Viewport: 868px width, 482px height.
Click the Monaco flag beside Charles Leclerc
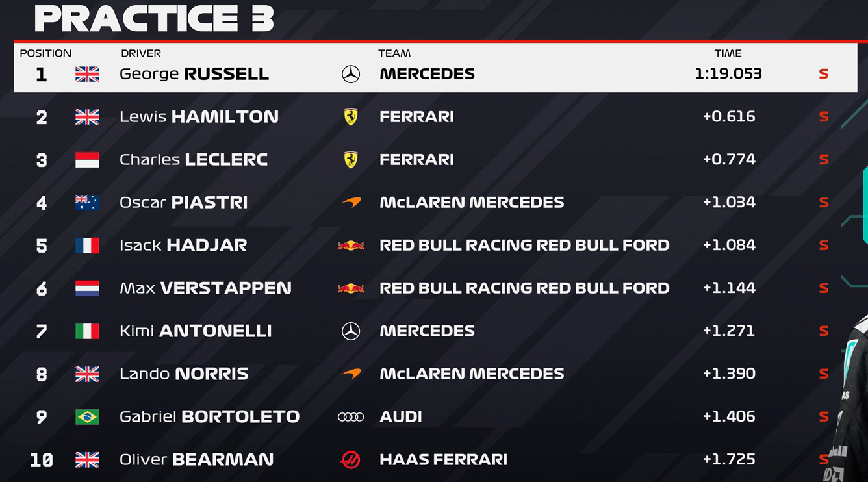(x=87, y=160)
